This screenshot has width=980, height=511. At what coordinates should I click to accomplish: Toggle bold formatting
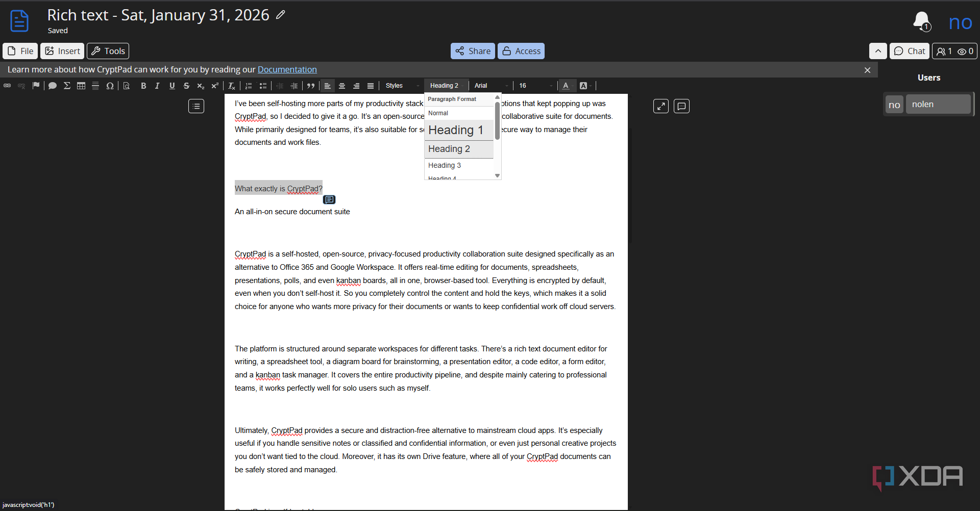coord(143,86)
